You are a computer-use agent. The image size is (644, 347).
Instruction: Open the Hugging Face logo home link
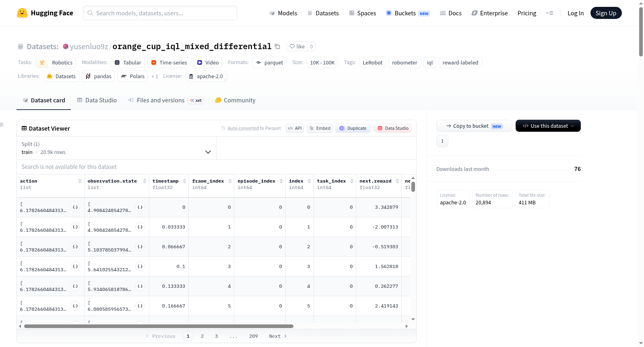point(45,13)
